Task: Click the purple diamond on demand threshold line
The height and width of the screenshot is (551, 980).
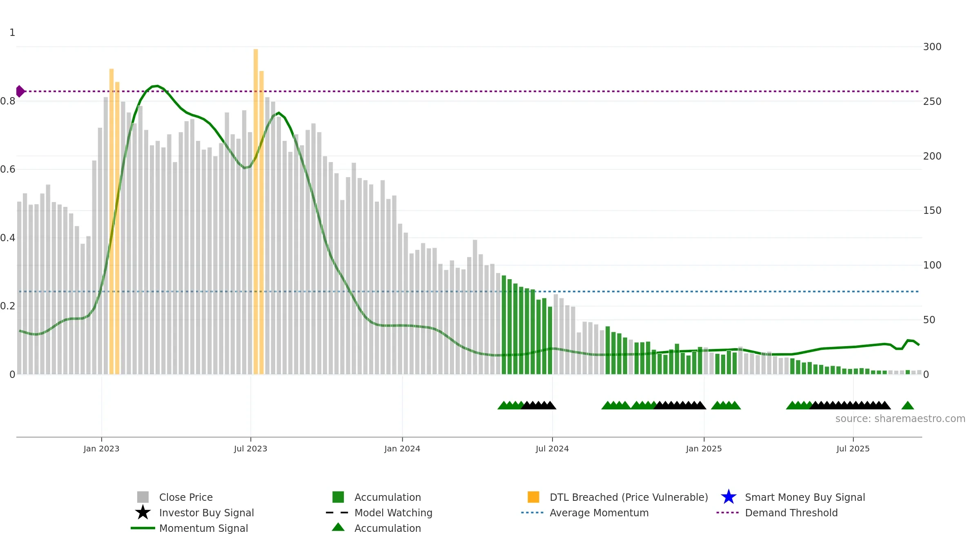Action: 20,91
